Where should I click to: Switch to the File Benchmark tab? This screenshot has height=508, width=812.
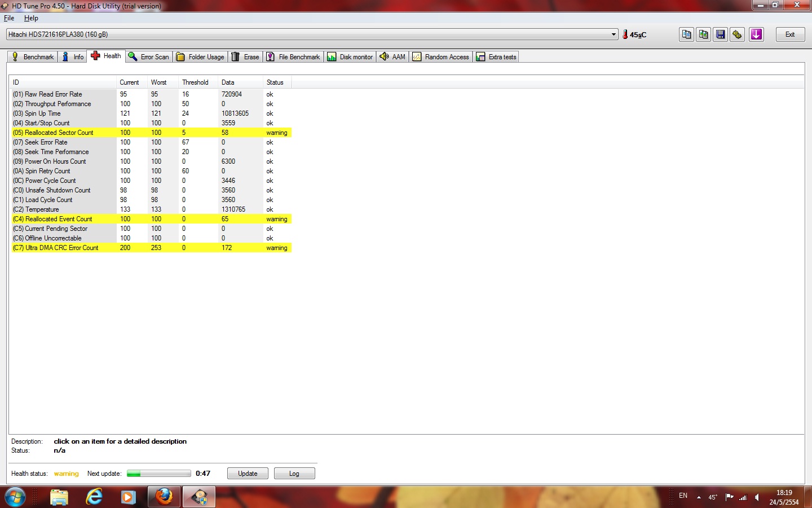[293, 57]
